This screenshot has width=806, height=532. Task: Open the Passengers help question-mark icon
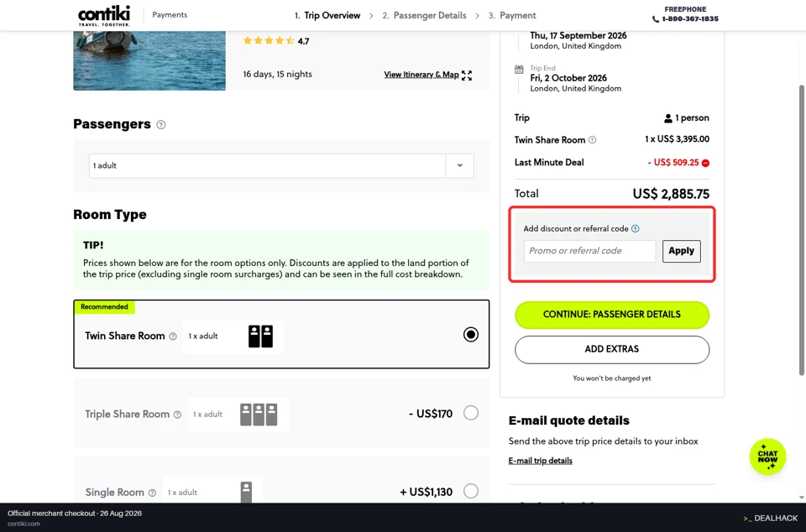[x=161, y=125]
